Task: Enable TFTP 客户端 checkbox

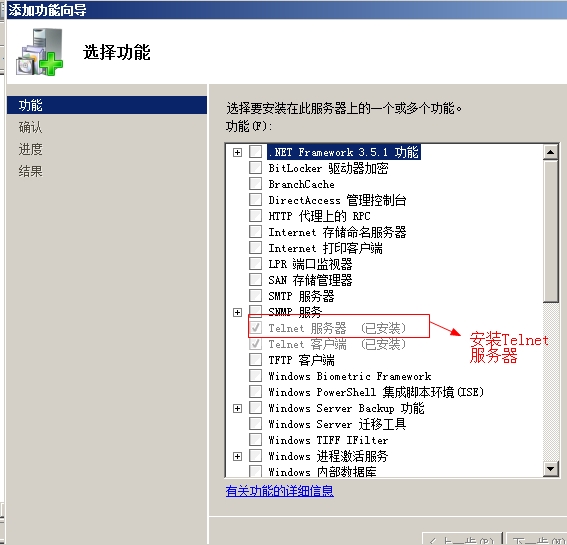Action: [255, 360]
